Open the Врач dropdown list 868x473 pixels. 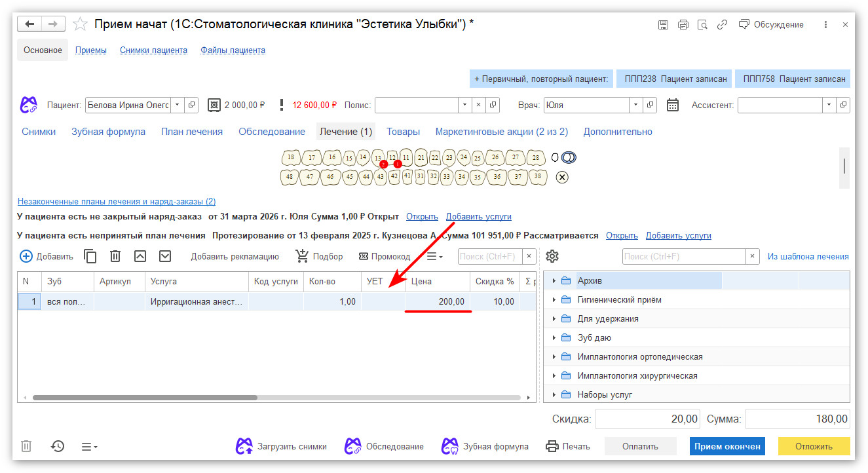635,105
